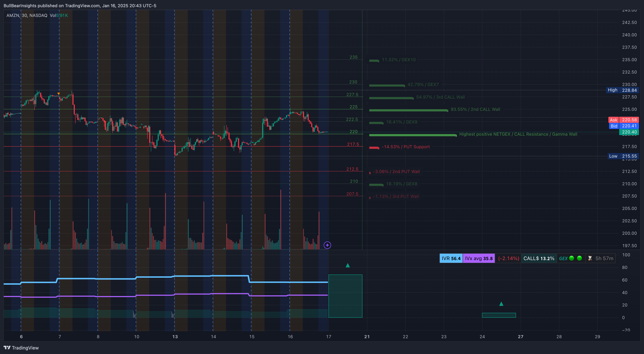Click the 222.5 strike level label
Screen dimensions: 644x354
tap(352, 119)
